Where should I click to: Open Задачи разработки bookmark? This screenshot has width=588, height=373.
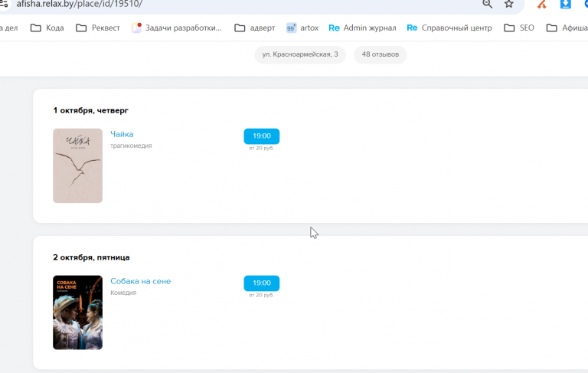click(x=176, y=28)
